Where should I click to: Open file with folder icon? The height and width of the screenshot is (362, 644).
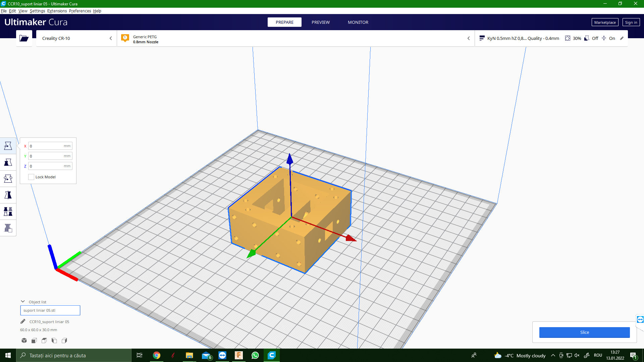point(24,38)
